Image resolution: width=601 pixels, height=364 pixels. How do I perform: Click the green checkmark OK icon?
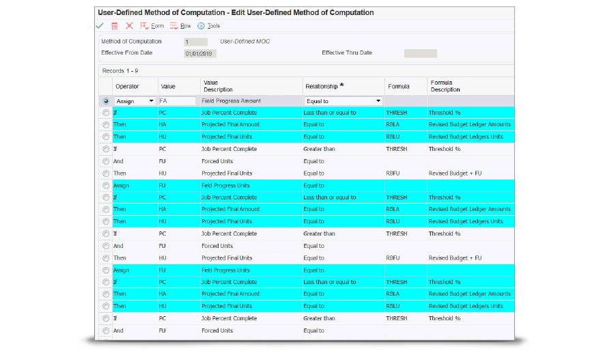point(100,26)
